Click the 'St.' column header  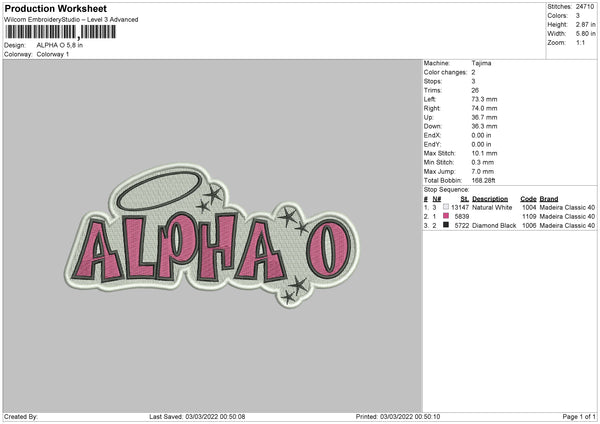click(x=465, y=199)
